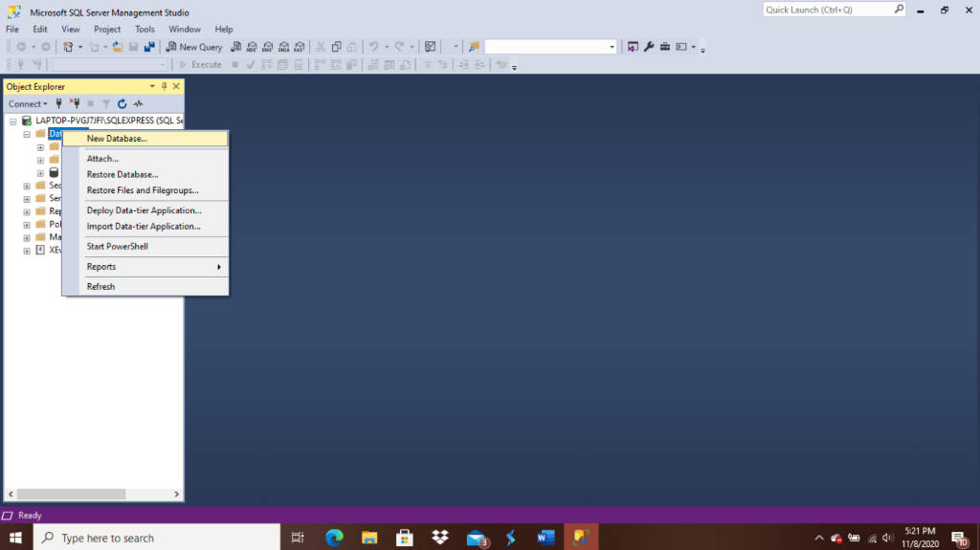
Task: Select Restore Files and Filegroups...
Action: coord(145,190)
